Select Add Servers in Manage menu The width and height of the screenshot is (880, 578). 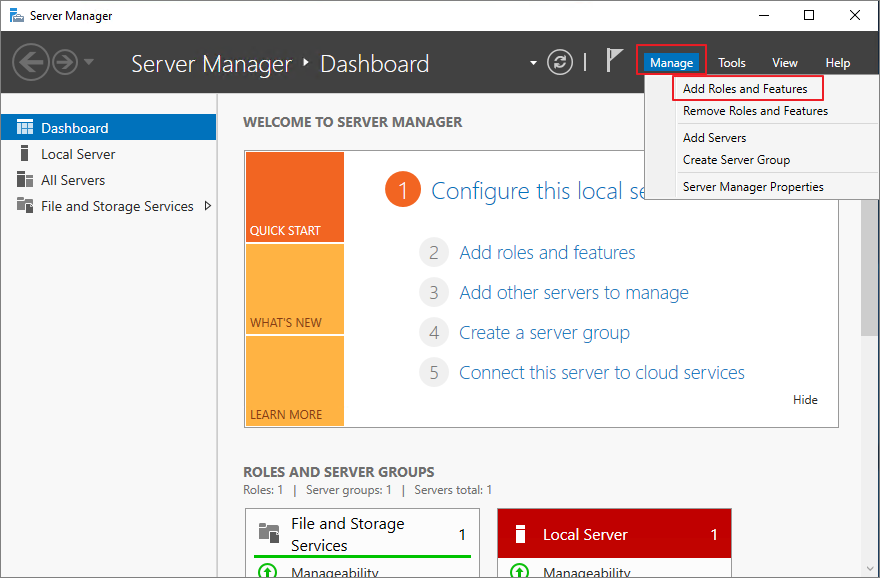coord(714,138)
